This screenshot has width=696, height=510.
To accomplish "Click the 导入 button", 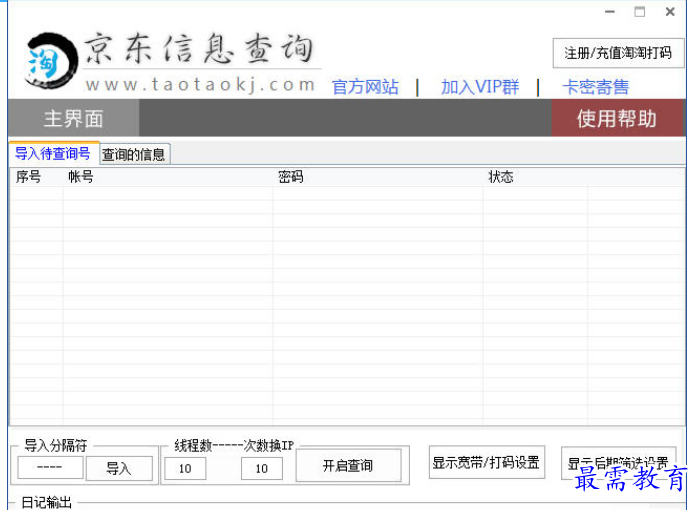I will coord(119,468).
